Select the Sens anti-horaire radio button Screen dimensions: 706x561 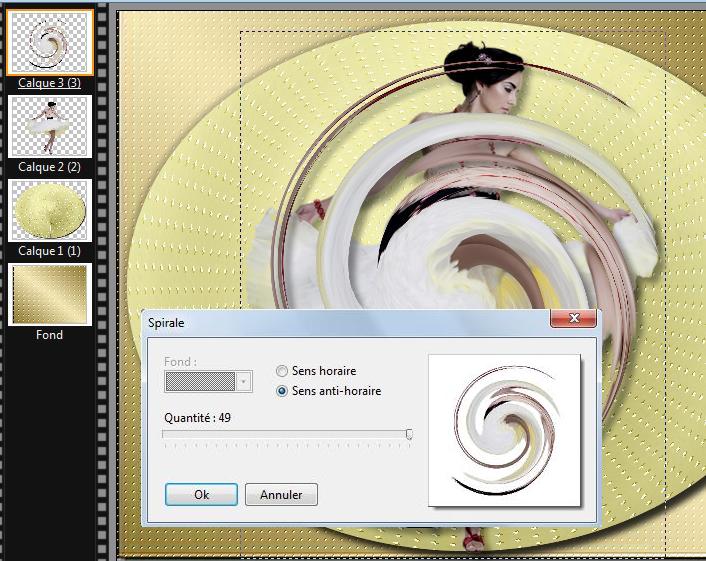pyautogui.click(x=282, y=391)
